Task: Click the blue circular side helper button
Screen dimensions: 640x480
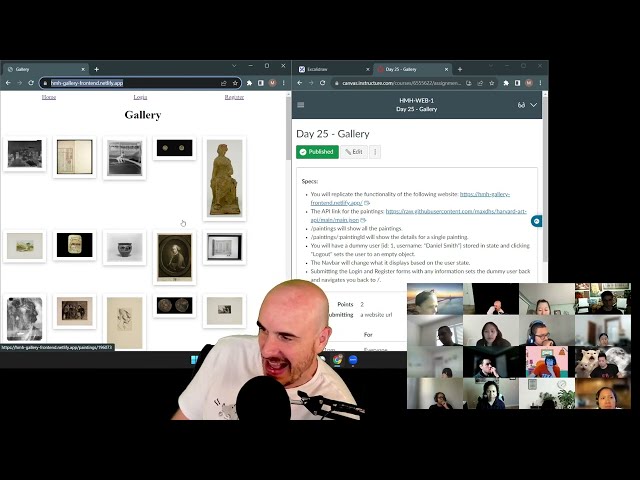Action: pyautogui.click(x=536, y=221)
